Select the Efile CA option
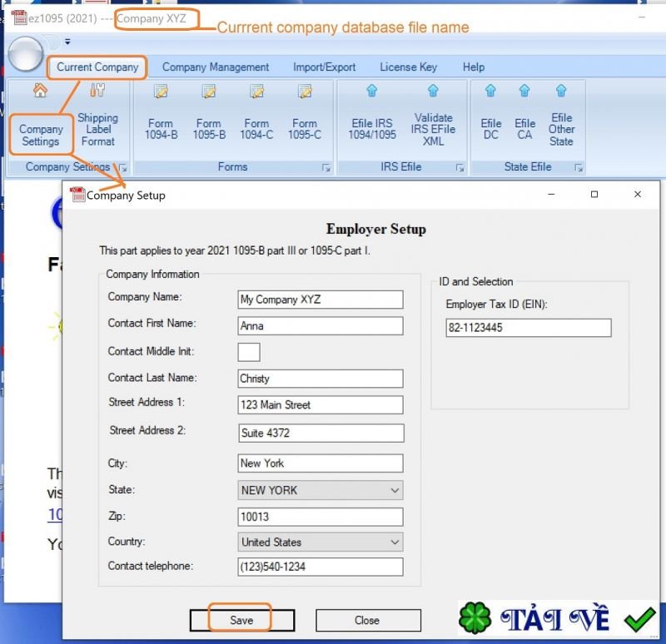The image size is (666, 644). click(524, 118)
